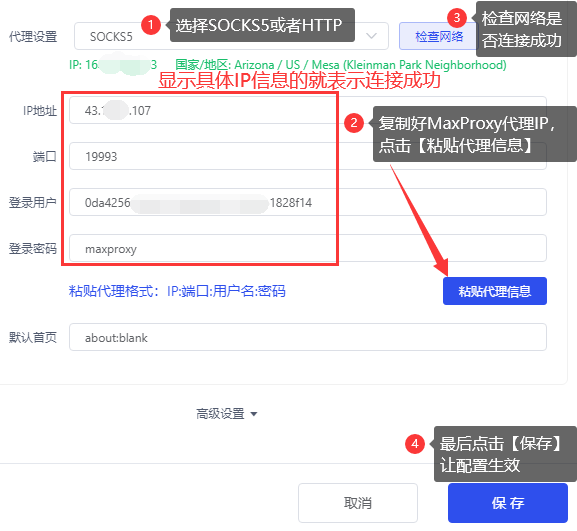Open the SOCKS5 proxy type dropdown
Viewport: 577px width, 531px height.
coord(231,36)
